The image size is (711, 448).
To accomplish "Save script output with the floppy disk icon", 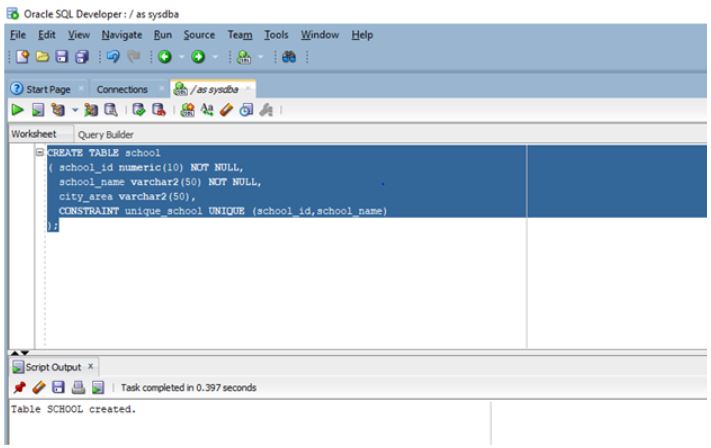I will coord(58,387).
